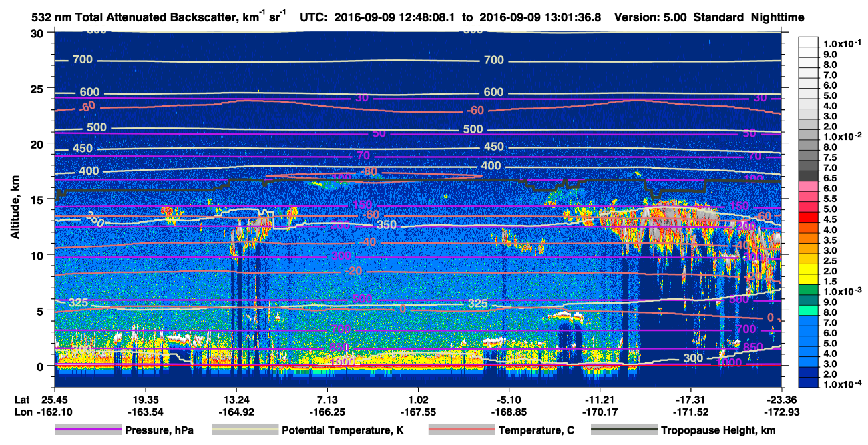Click the "-80" temperature contour label
Viewport: 868px width, 445px height.
(x=369, y=172)
